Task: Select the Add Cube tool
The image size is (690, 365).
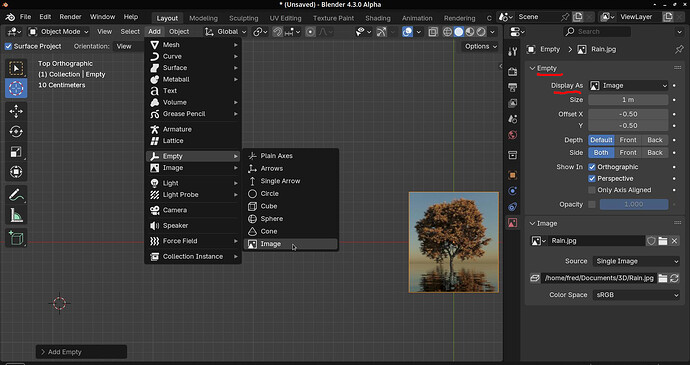Action: [x=16, y=238]
